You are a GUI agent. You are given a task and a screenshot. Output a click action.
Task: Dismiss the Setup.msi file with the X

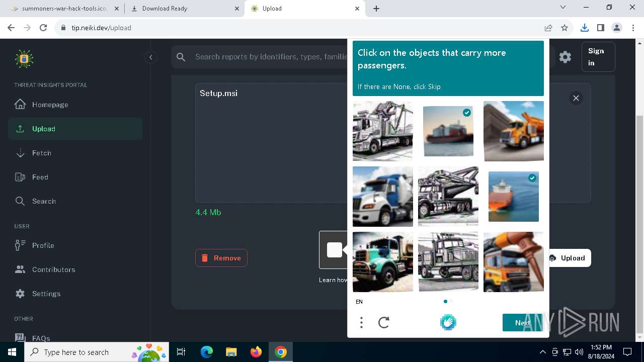click(576, 98)
